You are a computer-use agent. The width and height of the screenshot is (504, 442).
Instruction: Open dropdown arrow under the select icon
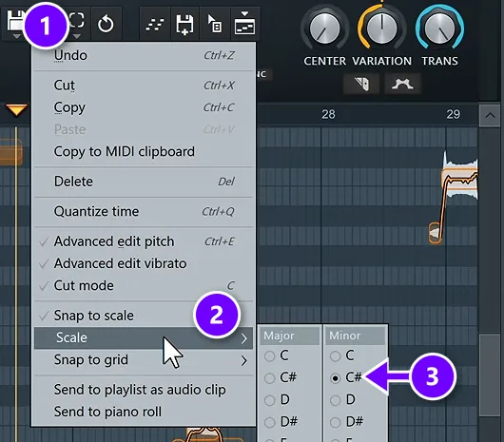[x=76, y=36]
